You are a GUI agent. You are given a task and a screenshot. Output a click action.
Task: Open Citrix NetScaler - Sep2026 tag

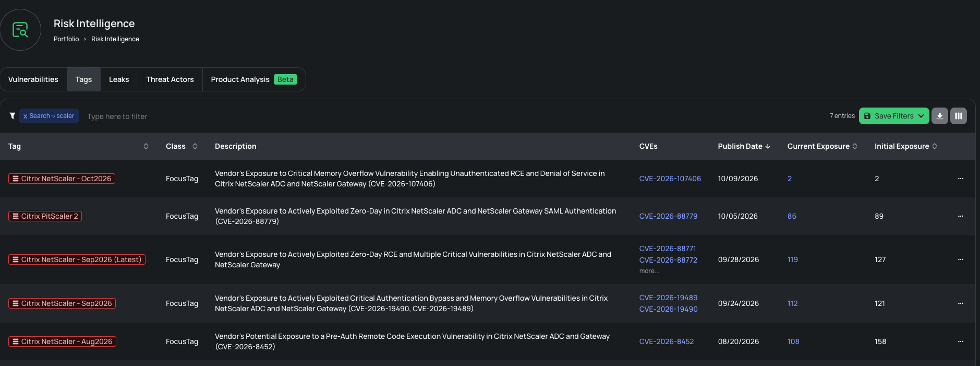(x=62, y=303)
